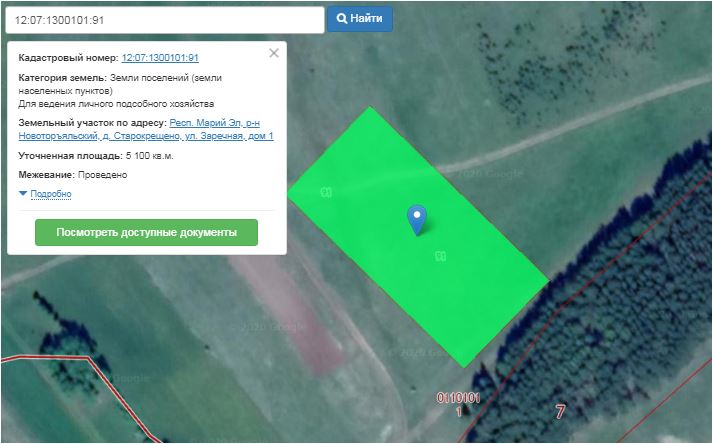This screenshot has height=444, width=713.
Task: Click the magnifier icon in the Найти button
Action: click(x=342, y=19)
